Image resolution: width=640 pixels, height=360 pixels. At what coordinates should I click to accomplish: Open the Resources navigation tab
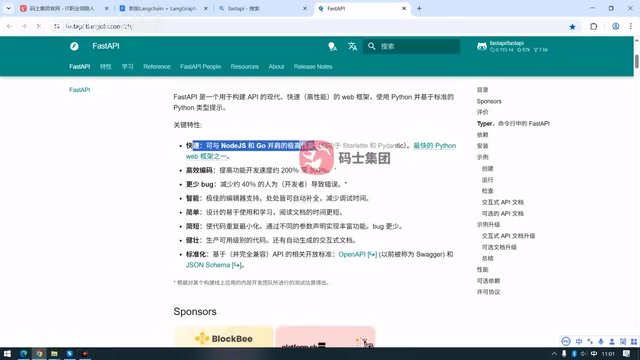click(244, 67)
